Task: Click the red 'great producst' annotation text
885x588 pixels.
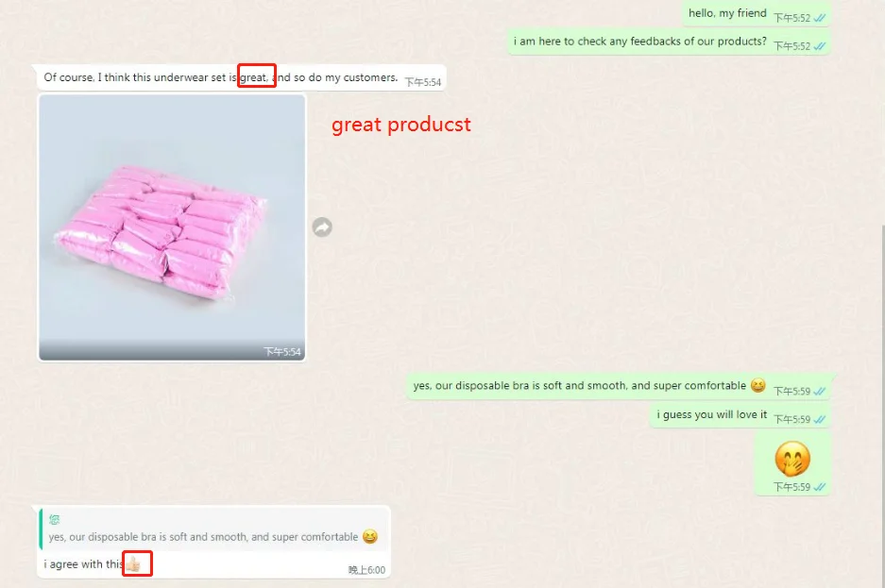Action: [400, 125]
